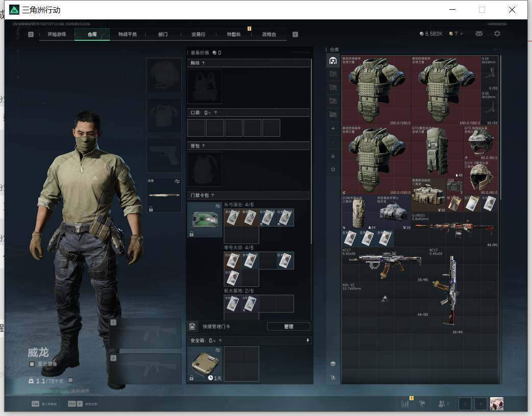Screen dimensions: 532x416
Task: Click the swap arrows on the knife slot
Action: coord(177,182)
